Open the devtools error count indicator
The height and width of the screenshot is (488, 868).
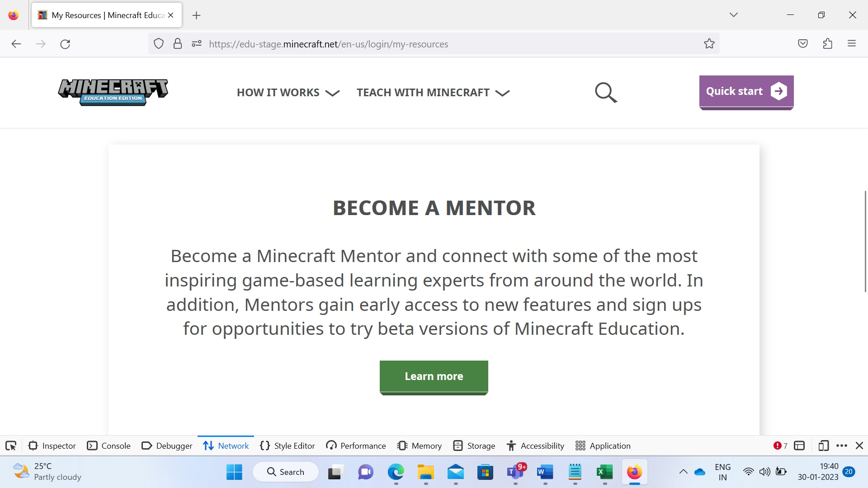(x=780, y=446)
